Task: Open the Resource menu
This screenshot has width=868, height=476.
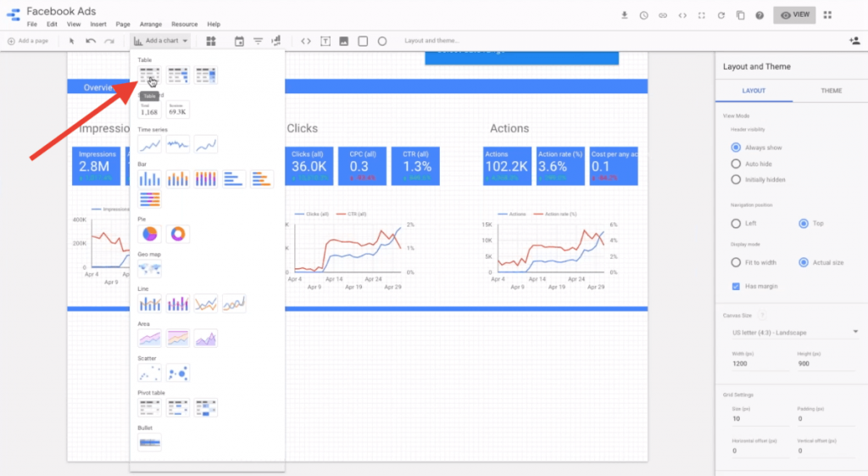Action: pos(184,25)
